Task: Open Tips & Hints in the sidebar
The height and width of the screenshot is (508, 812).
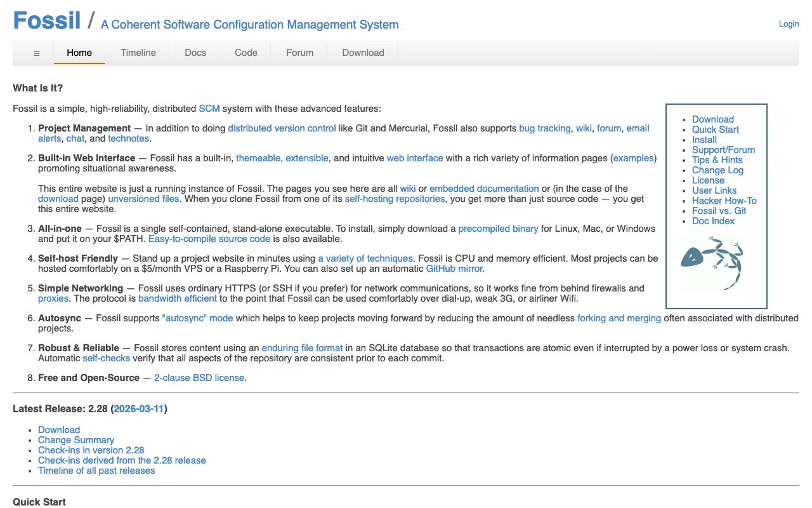Action: (717, 160)
